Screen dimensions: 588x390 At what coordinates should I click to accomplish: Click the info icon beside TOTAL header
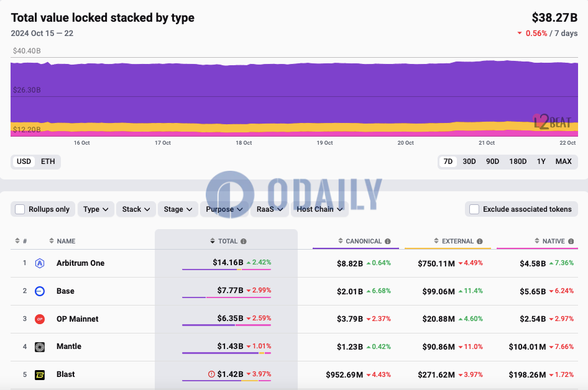(x=244, y=242)
